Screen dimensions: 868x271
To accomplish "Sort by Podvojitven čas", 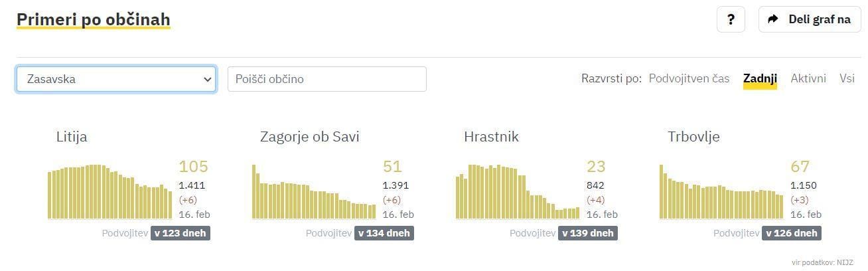I will pyautogui.click(x=689, y=78).
